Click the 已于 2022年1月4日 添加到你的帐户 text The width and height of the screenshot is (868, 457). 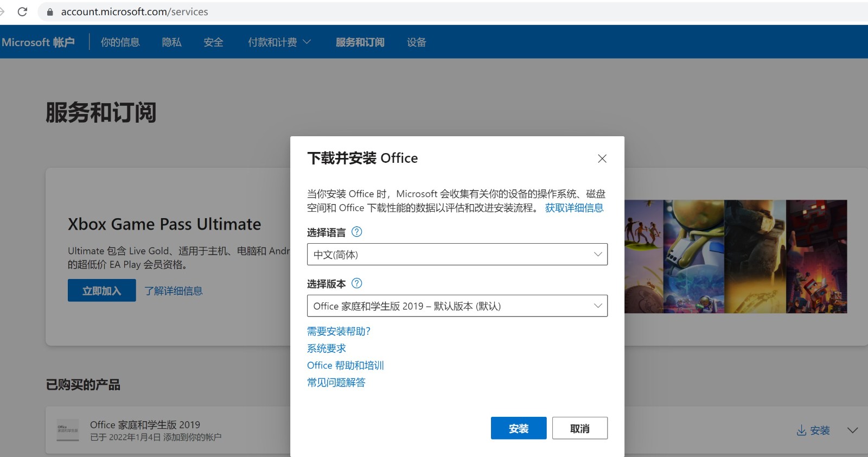156,437
